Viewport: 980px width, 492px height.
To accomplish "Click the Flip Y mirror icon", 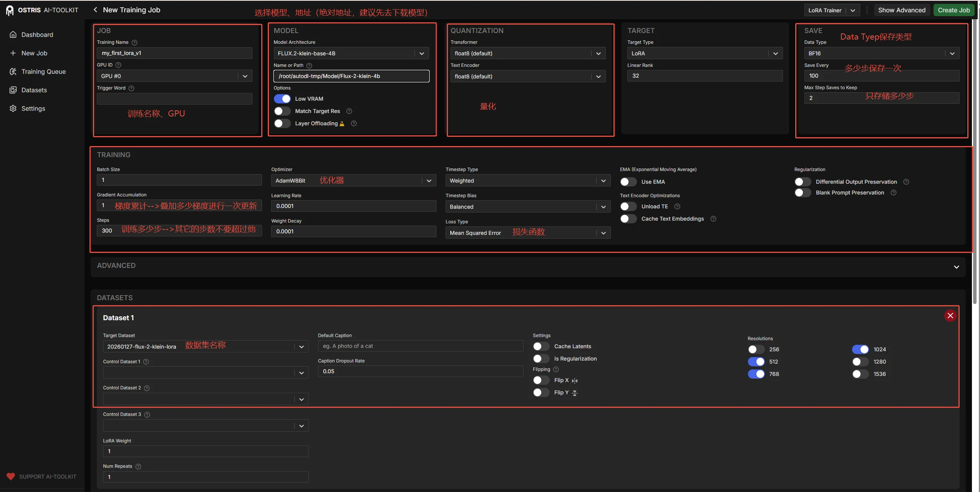I will tap(575, 393).
